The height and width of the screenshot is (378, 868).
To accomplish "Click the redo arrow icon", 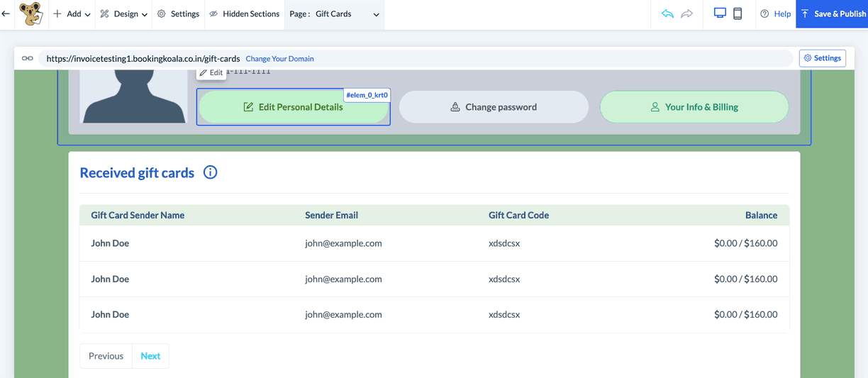I will click(x=686, y=13).
